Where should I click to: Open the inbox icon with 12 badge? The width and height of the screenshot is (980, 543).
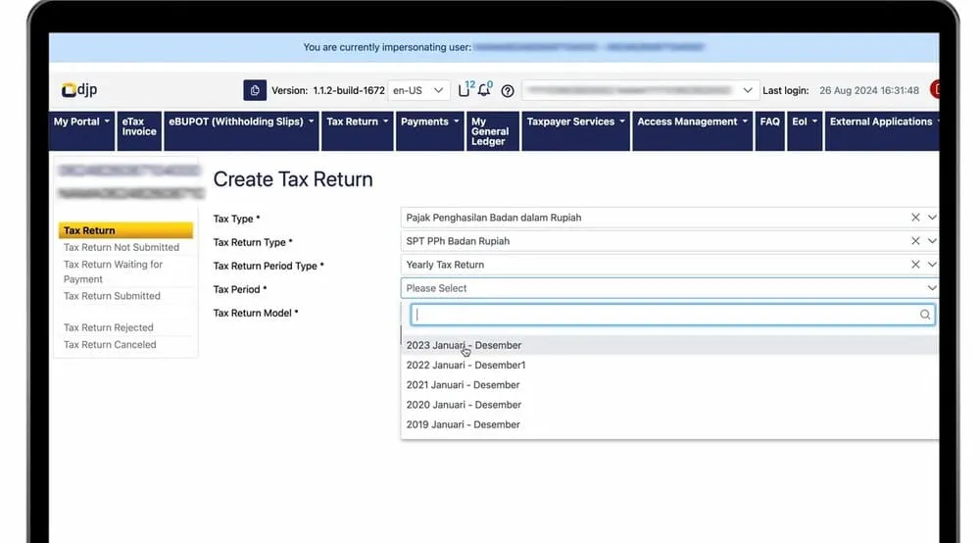[x=465, y=90]
